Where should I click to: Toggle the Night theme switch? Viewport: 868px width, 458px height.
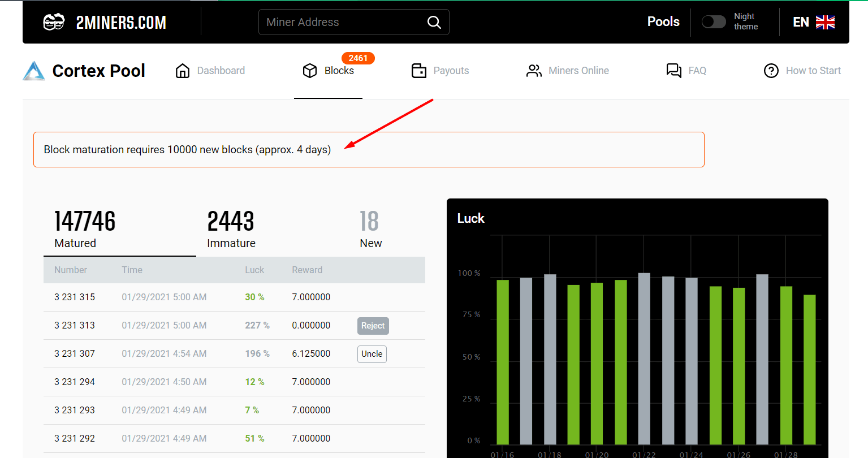pyautogui.click(x=714, y=22)
